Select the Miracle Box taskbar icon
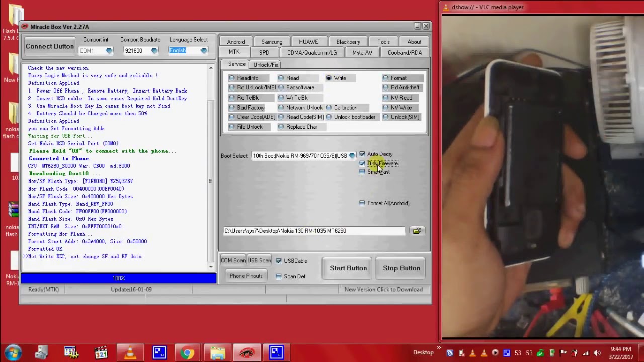The image size is (644, 362). point(247,352)
